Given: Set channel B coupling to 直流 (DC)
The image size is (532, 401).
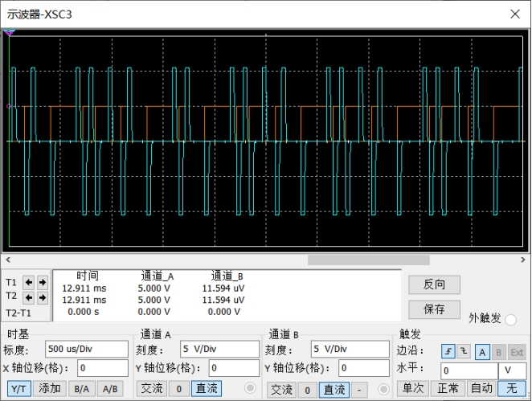Looking at the screenshot, I should (334, 390).
